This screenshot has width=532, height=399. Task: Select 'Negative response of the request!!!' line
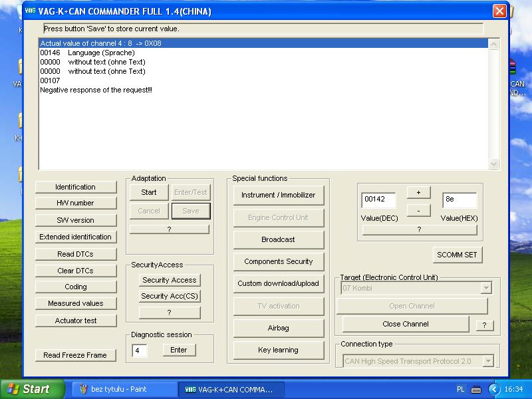click(263, 90)
